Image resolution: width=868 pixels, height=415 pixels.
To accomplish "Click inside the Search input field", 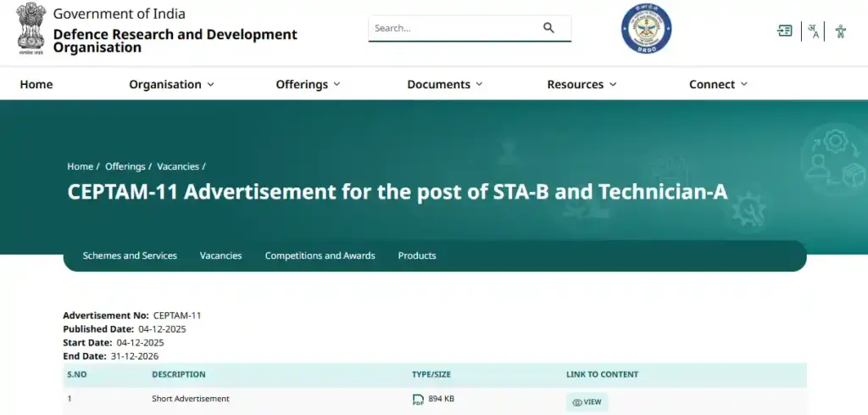I will pyautogui.click(x=453, y=28).
